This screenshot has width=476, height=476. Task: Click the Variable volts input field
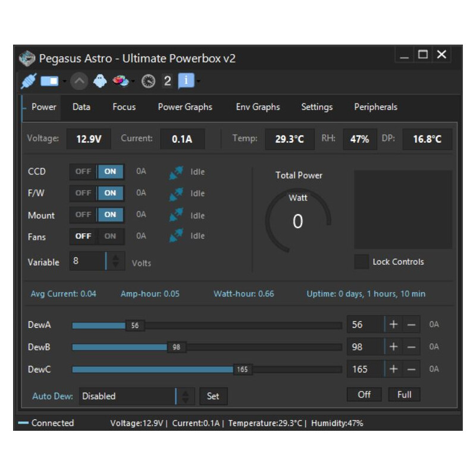click(88, 261)
